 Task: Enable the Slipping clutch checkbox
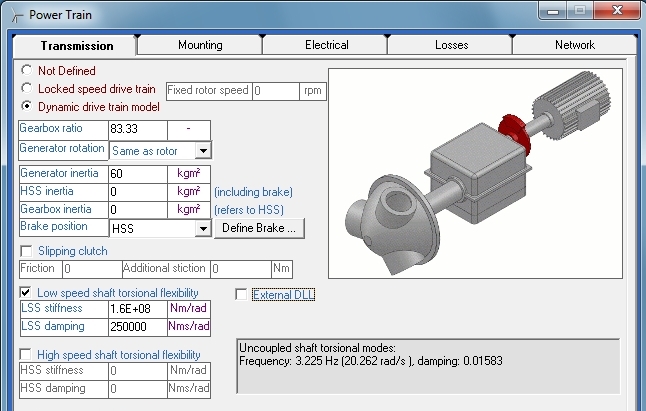pyautogui.click(x=26, y=251)
